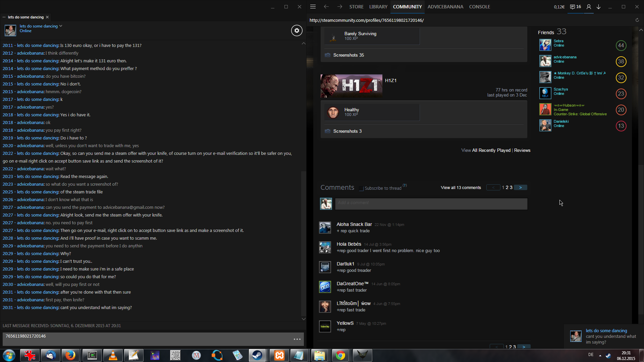Image resolution: width=644 pixels, height=362 pixels.
Task: Reload page with refresh icon
Action: [x=637, y=20]
